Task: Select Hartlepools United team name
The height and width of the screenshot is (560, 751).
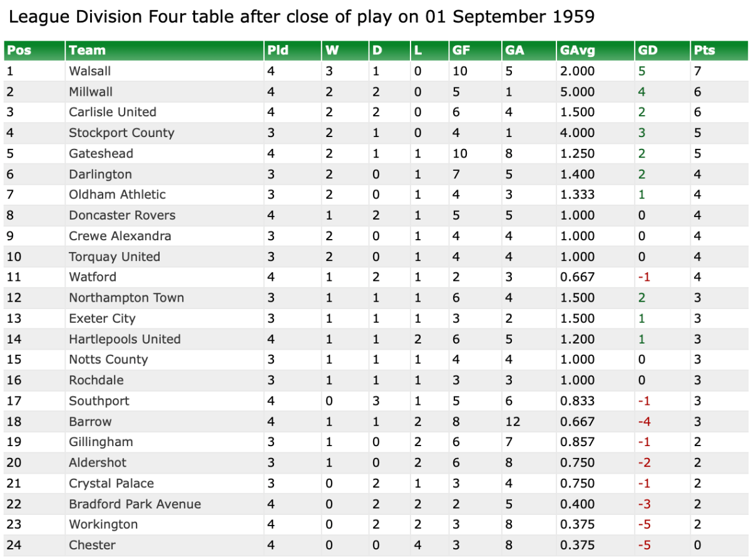Action: [125, 339]
